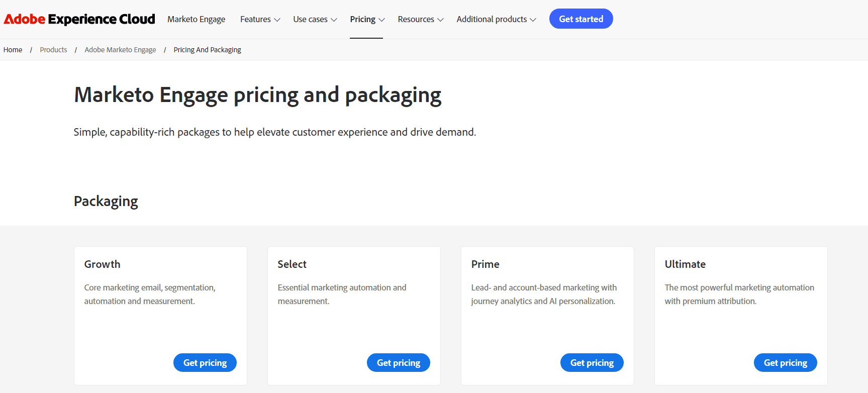
Task: Navigate to Adobe Marketo Engage breadcrumb
Action: 120,50
